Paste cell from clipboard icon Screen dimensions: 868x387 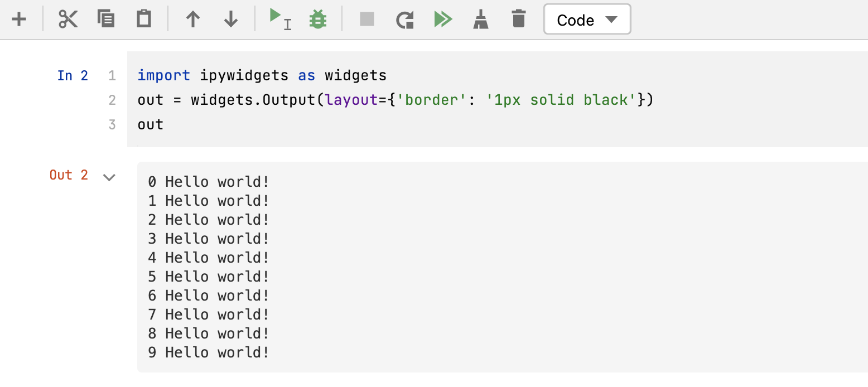click(144, 20)
